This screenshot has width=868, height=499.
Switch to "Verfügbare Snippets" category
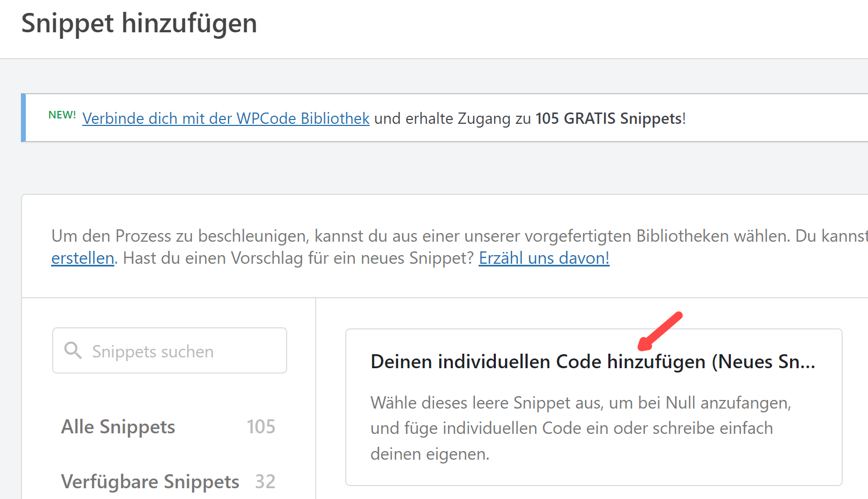tap(150, 482)
